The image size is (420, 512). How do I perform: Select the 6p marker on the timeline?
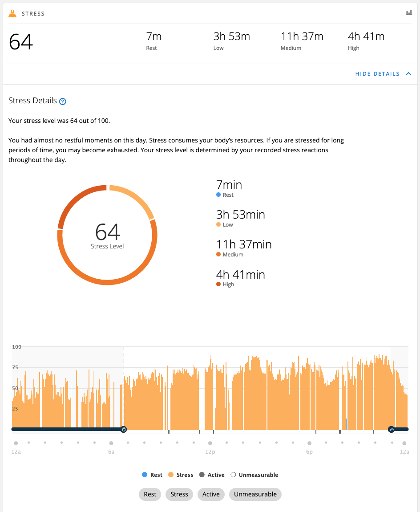[x=309, y=443]
